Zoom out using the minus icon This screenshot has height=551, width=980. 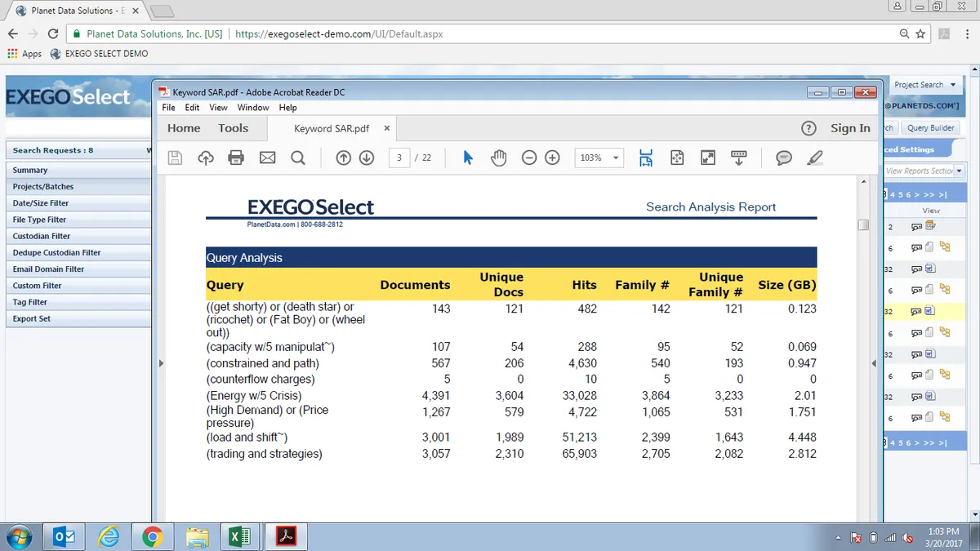529,158
